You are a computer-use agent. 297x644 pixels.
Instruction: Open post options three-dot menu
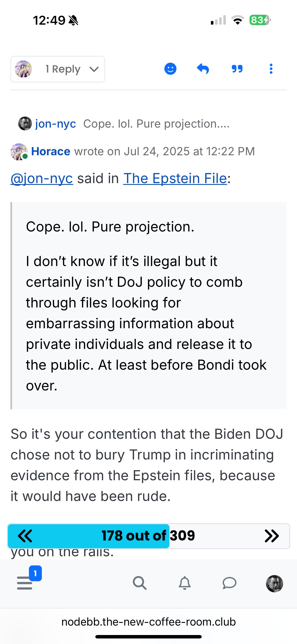click(x=271, y=69)
